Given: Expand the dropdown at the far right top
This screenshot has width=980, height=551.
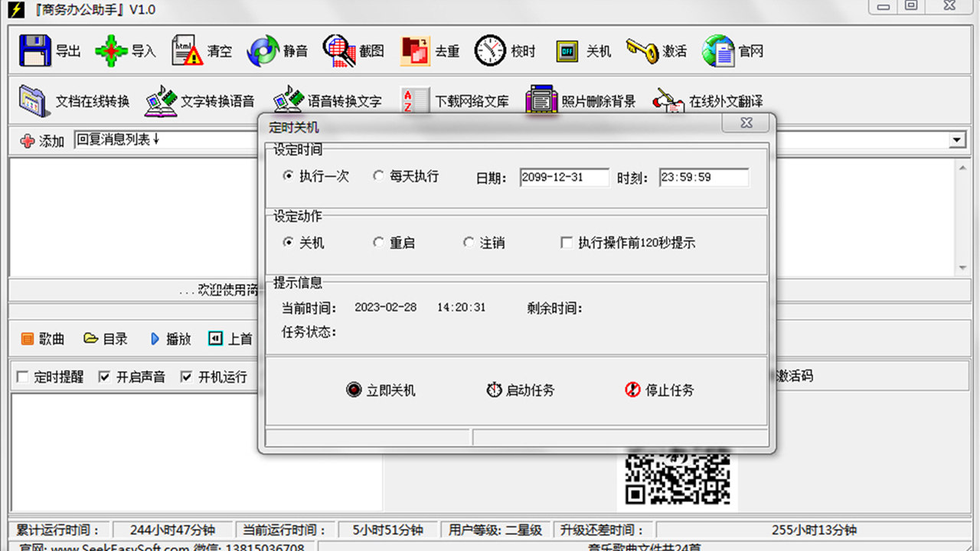Looking at the screenshot, I should (956, 140).
